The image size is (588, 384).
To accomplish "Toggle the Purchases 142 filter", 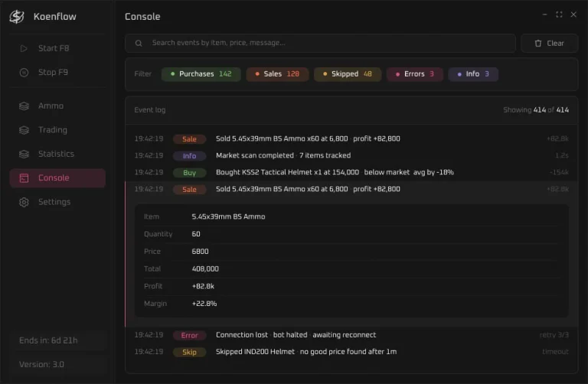I will click(x=201, y=74).
